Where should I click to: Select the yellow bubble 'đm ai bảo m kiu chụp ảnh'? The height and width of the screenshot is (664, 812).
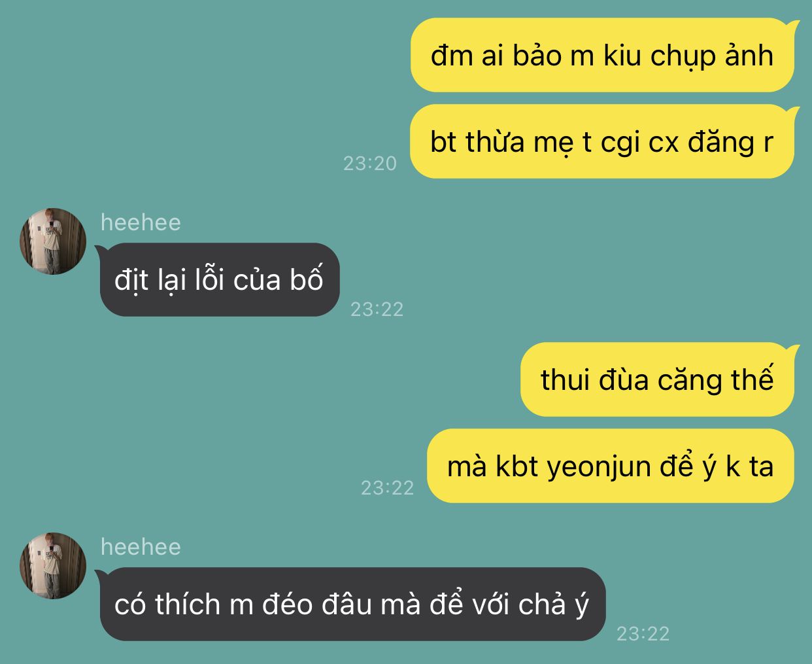coord(602,56)
